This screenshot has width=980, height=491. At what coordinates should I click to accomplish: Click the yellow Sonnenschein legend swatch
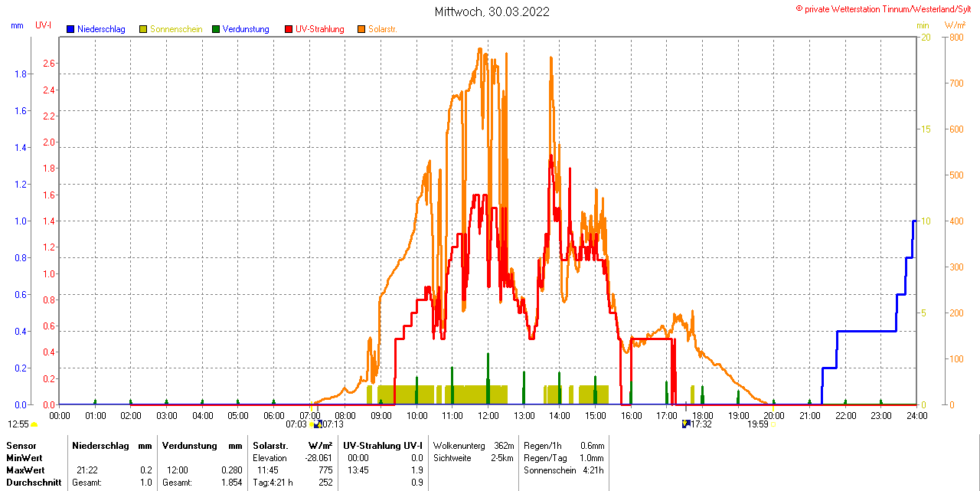[x=143, y=29]
